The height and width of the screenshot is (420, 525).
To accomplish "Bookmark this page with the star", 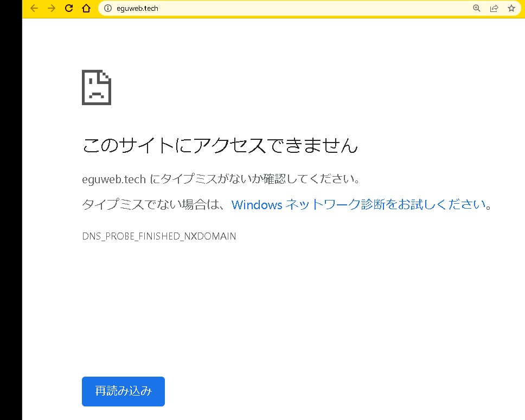I will pyautogui.click(x=511, y=8).
